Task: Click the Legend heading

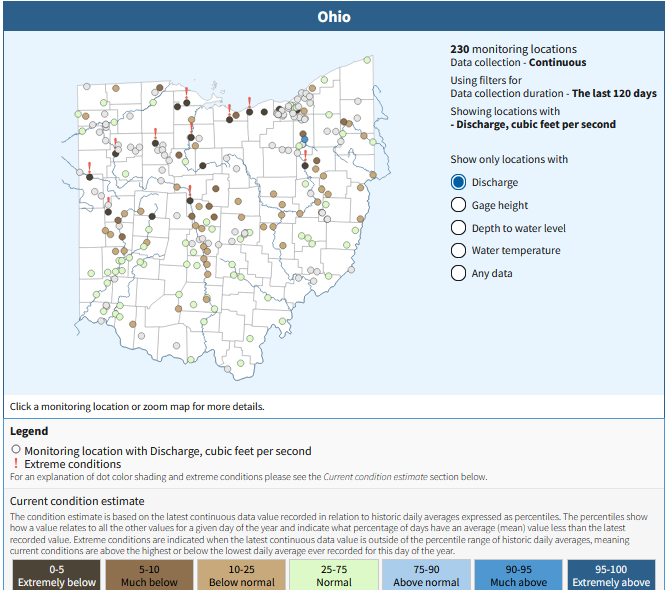Action: coord(29,431)
